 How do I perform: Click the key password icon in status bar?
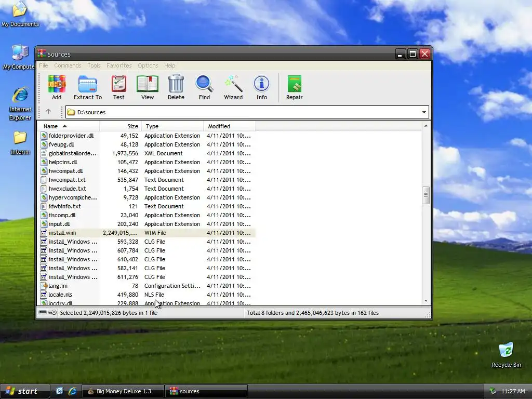coord(52,312)
